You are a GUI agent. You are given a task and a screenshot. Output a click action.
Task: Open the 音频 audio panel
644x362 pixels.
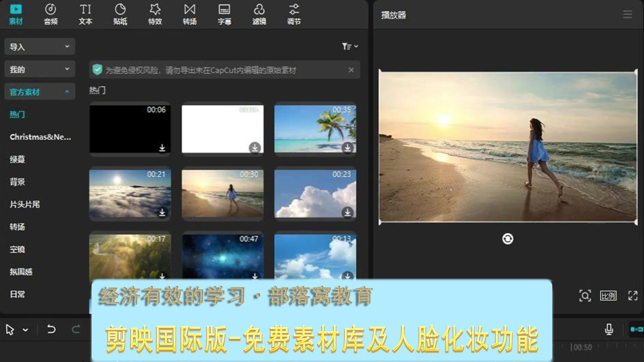51,14
